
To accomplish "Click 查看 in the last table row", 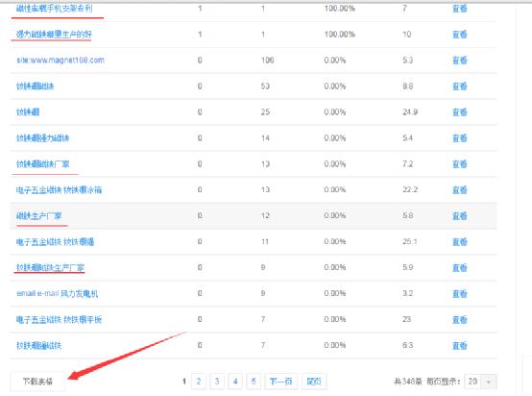I will (x=460, y=345).
